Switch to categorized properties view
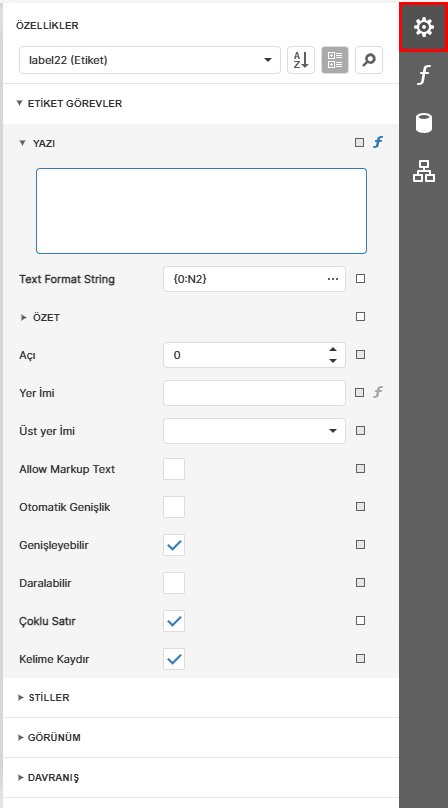This screenshot has width=448, height=808. coord(335,60)
